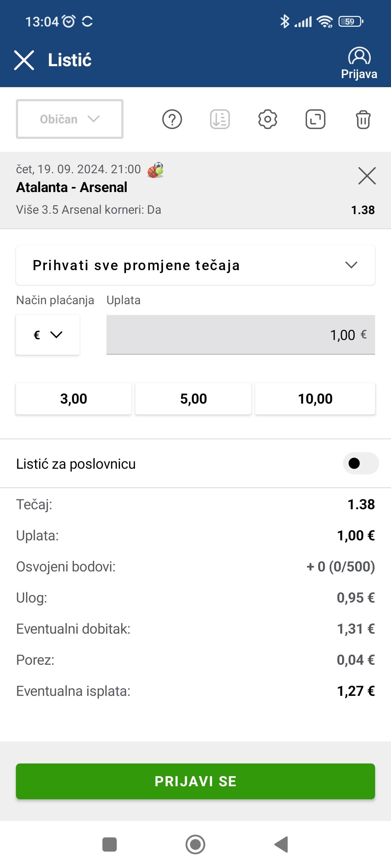This screenshot has width=391, height=868.
Task: Tap the Android back navigation button
Action: (282, 844)
